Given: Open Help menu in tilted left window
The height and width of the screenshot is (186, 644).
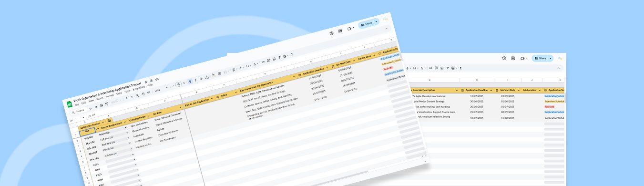Looking at the screenshot, I should (150, 85).
